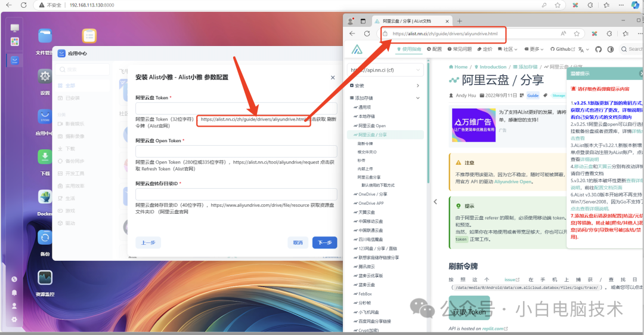This screenshot has width=644, height=335.
Task: Select the active store icon in NAS sidebar
Action: click(x=15, y=60)
